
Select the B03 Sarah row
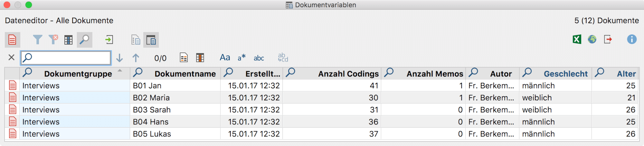321,110
